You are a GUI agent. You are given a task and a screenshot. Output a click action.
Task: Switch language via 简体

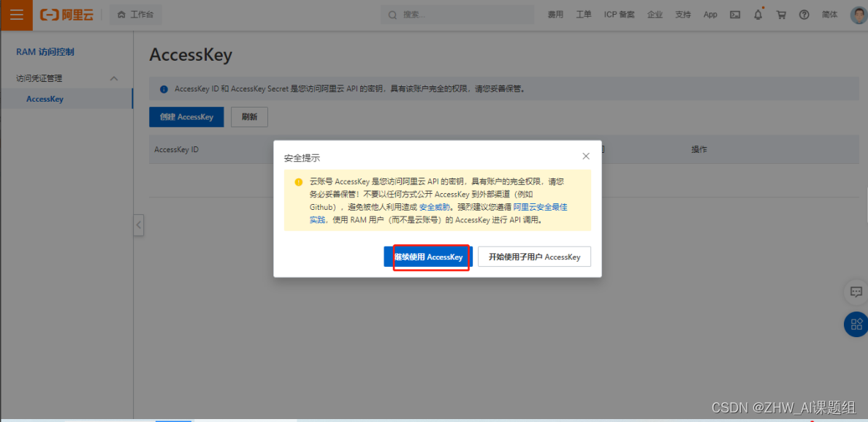click(830, 15)
